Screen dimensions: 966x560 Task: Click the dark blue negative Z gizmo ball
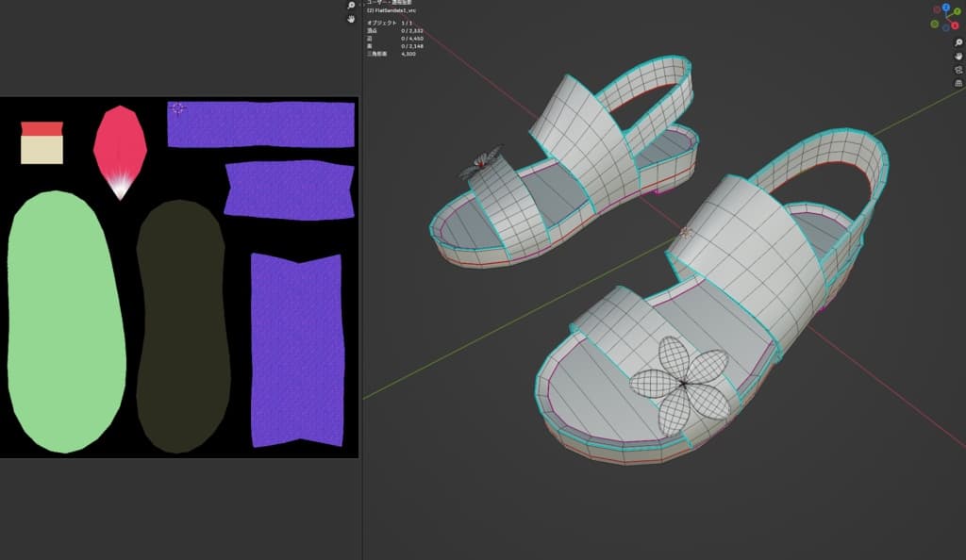[946, 29]
